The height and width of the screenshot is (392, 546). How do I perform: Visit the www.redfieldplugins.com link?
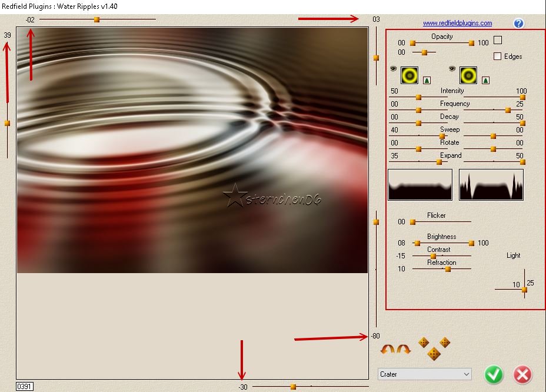457,24
